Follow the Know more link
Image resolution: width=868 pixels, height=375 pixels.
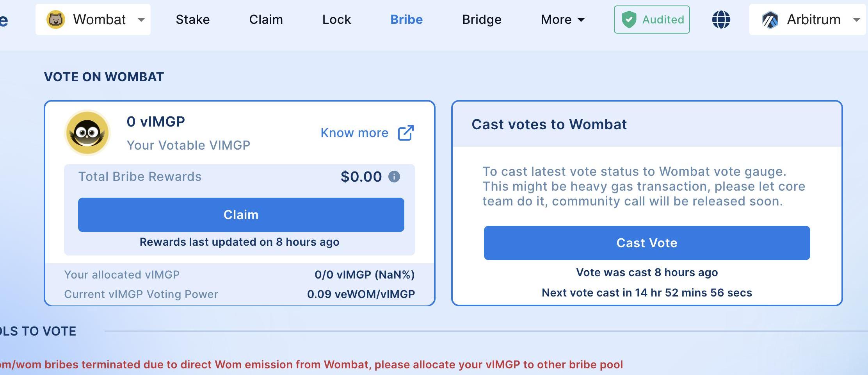point(354,133)
